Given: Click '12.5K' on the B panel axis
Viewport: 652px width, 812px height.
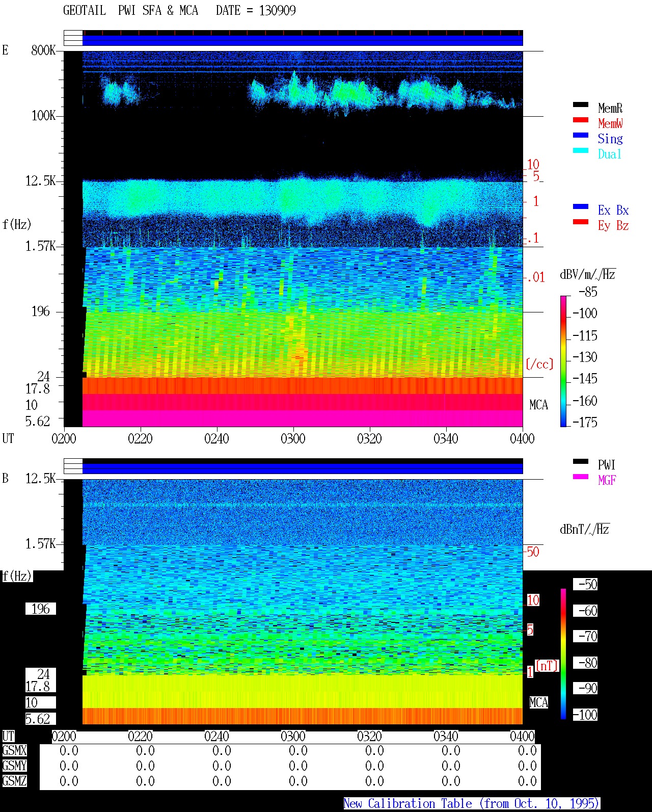Looking at the screenshot, I should pos(40,478).
